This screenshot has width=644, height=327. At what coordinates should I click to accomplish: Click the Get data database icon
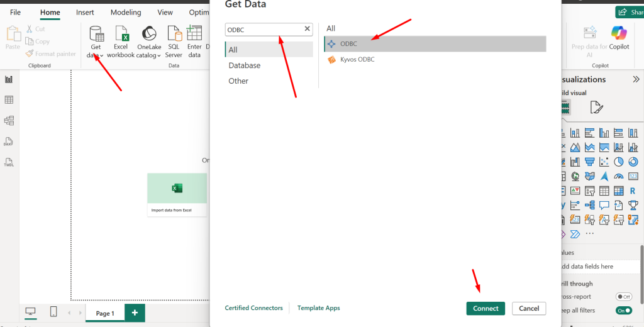click(97, 34)
